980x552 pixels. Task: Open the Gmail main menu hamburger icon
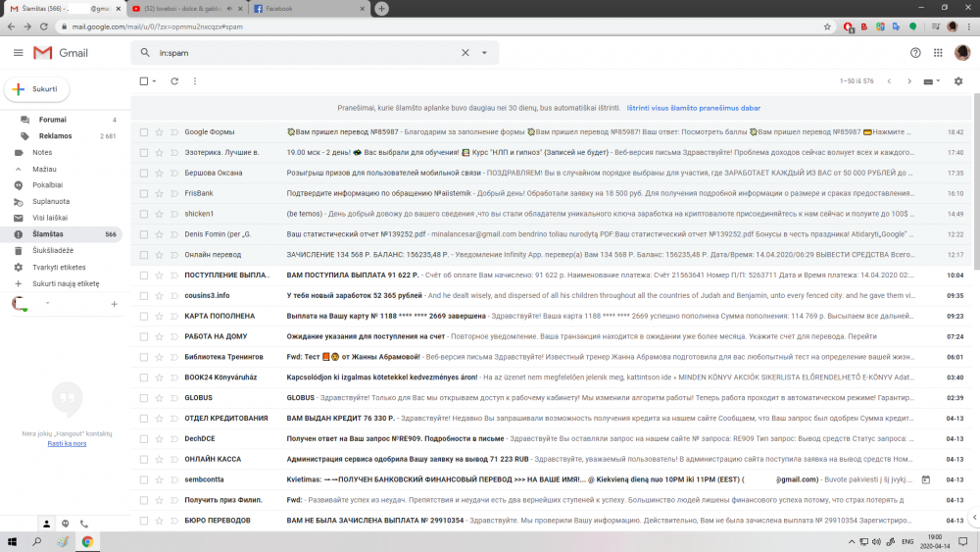click(x=18, y=53)
